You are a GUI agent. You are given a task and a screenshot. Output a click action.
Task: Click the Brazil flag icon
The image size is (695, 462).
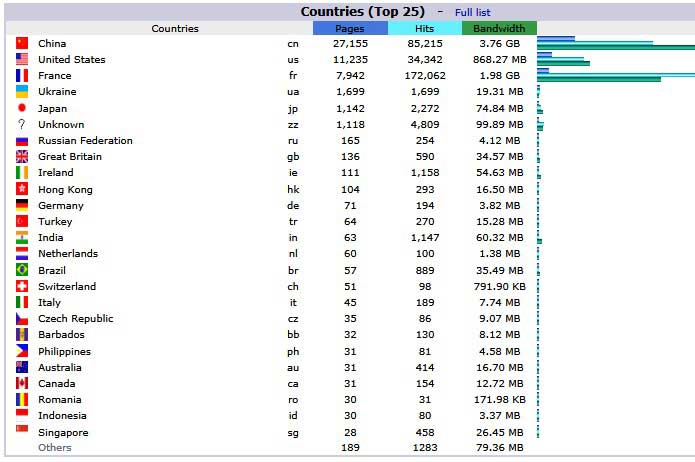pos(22,270)
